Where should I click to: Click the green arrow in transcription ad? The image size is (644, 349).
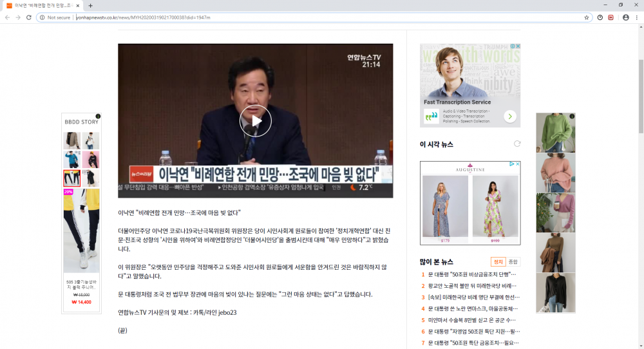coord(509,117)
